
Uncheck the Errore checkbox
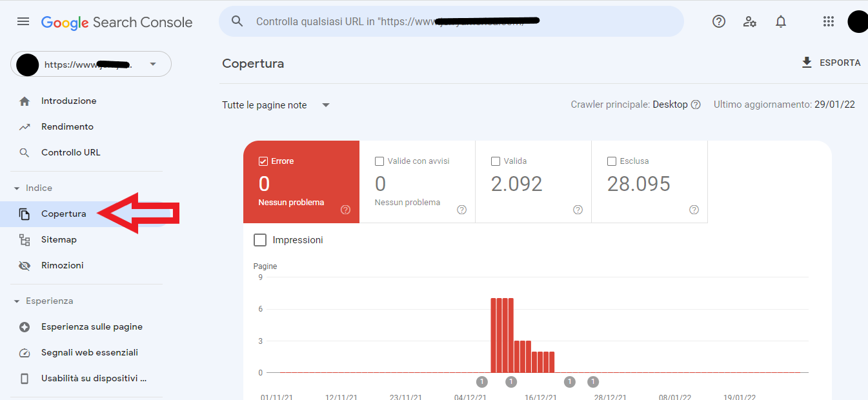tap(263, 161)
